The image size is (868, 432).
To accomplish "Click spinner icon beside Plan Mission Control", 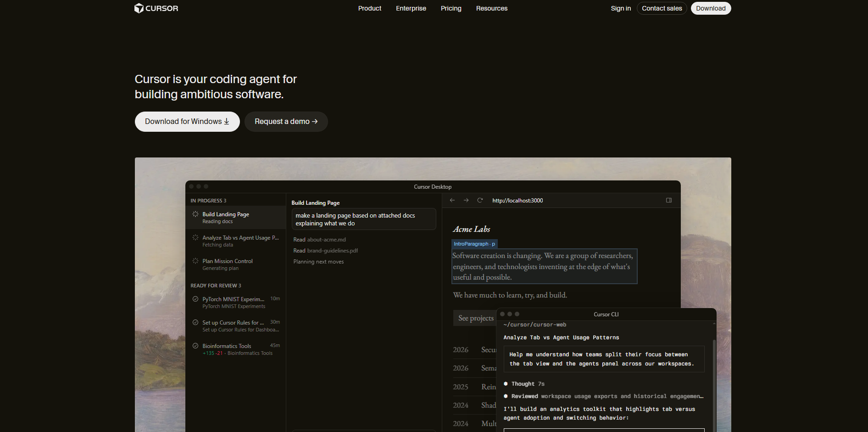I will [195, 261].
